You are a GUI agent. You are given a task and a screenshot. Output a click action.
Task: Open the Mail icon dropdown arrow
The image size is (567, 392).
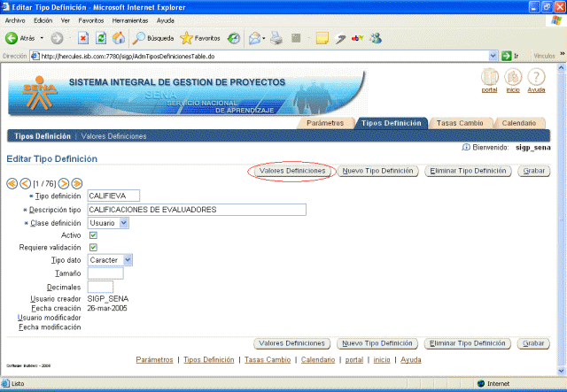264,38
